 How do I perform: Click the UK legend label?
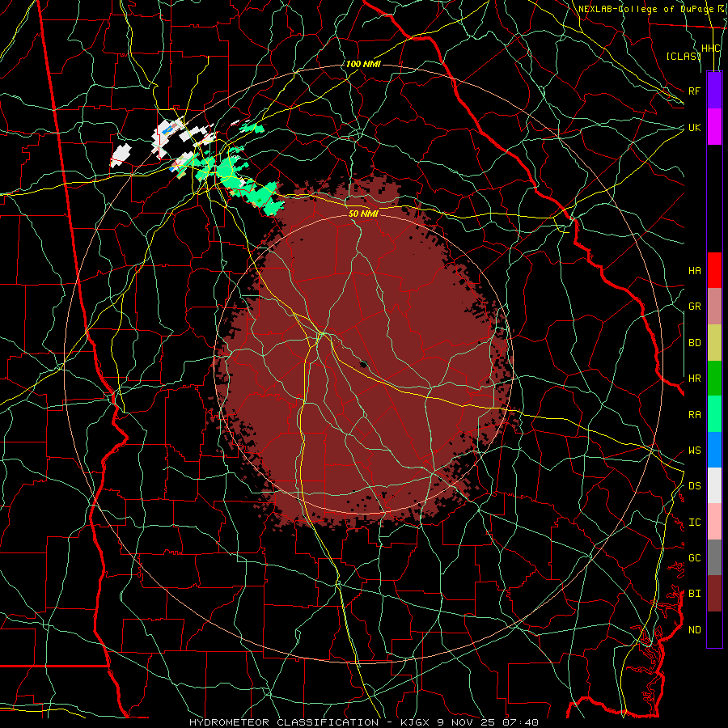click(x=695, y=127)
